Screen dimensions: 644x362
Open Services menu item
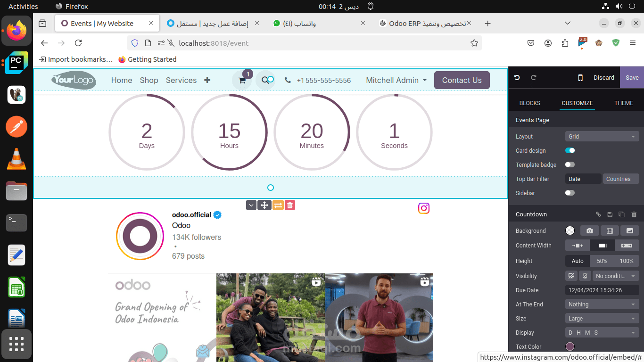181,80
